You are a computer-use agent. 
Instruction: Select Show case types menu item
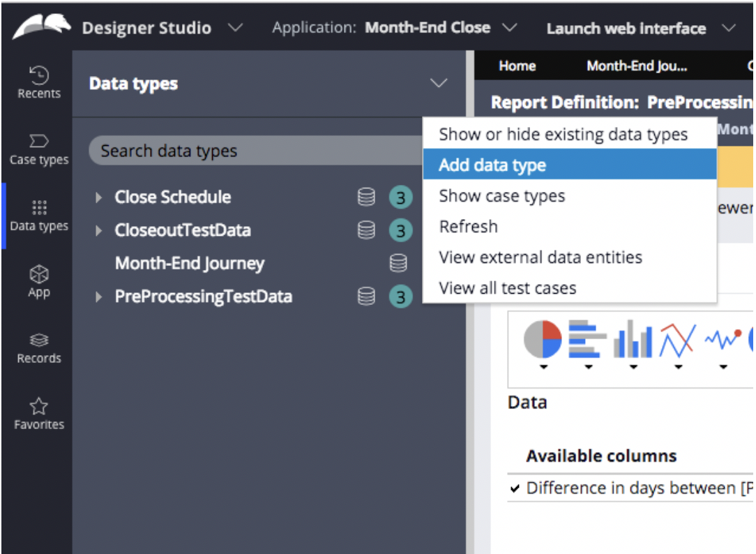tap(569, 196)
